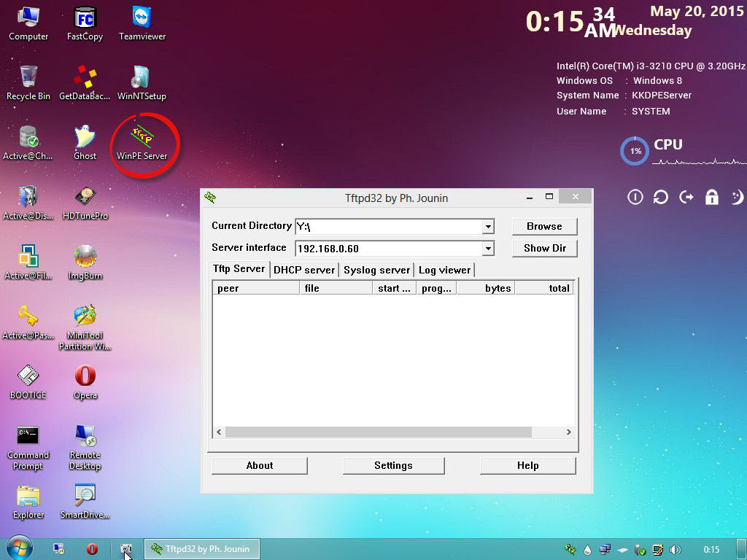Click the water drop tray icon
Image resolution: width=747 pixels, height=560 pixels.
point(587,550)
